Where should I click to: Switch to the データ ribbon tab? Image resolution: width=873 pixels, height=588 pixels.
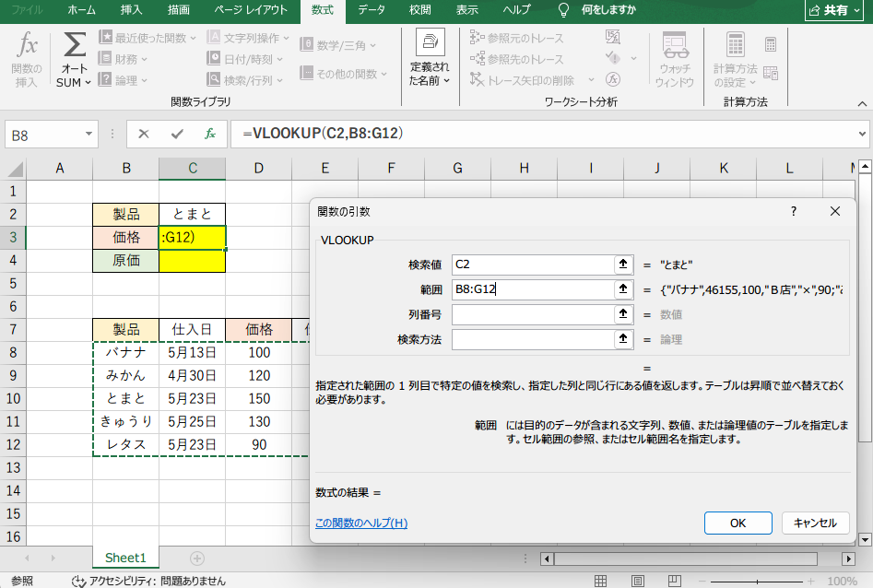372,10
